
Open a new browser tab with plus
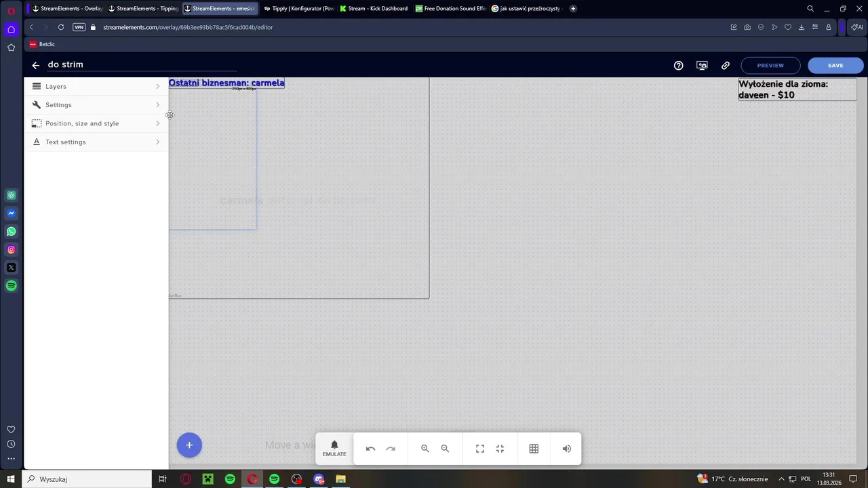[573, 8]
